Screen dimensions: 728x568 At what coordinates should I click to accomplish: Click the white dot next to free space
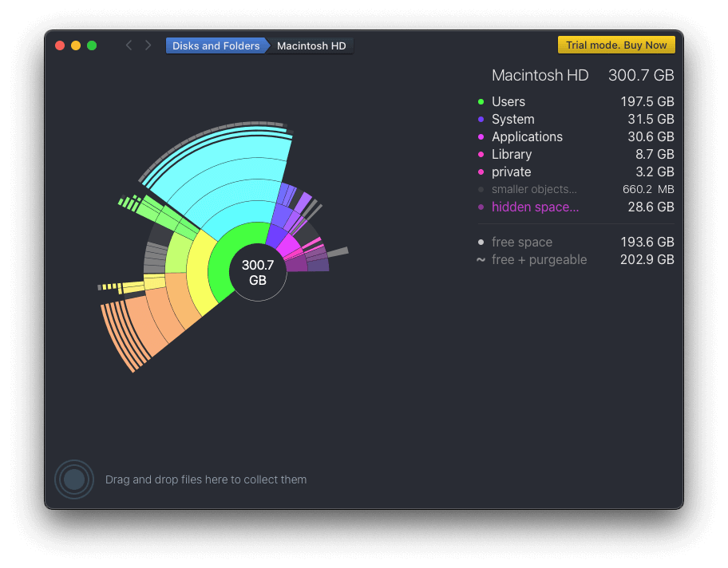point(481,242)
